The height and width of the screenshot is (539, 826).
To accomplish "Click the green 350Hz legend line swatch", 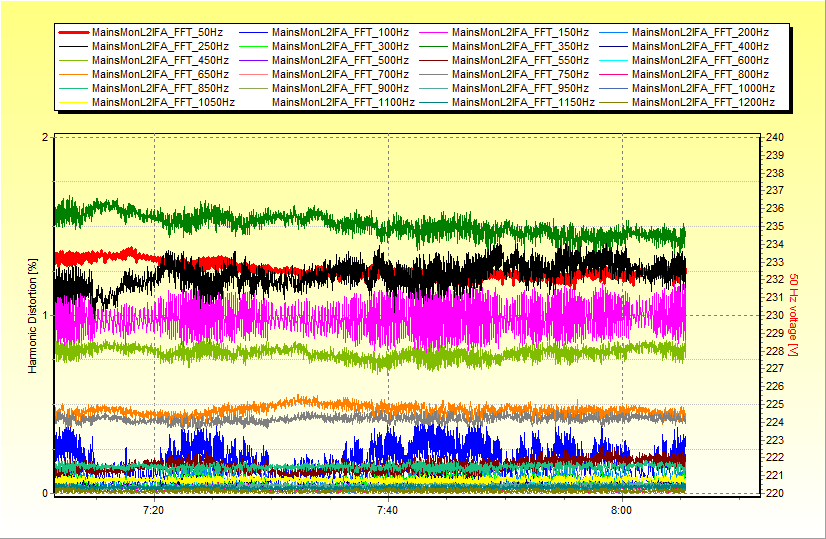I will [434, 47].
